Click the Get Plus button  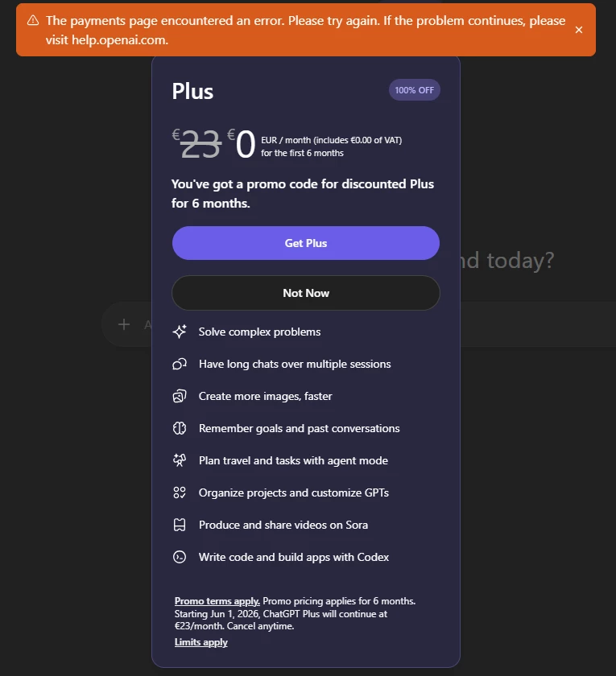tap(306, 243)
